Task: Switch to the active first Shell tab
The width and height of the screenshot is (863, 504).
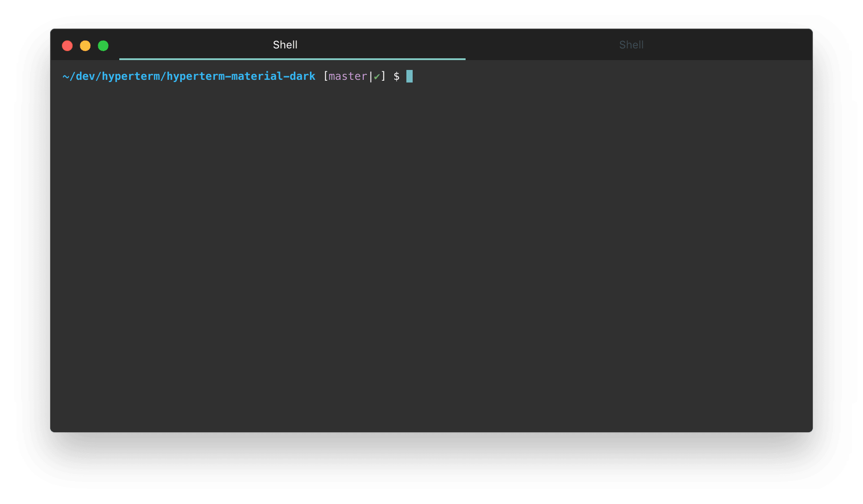Action: point(292,45)
